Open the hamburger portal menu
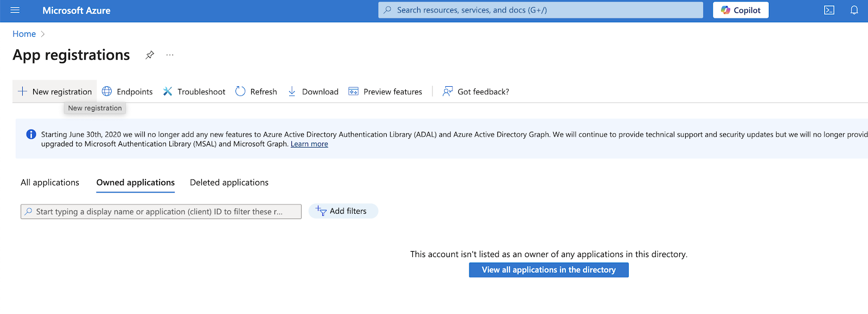This screenshot has width=868, height=314. [x=15, y=10]
